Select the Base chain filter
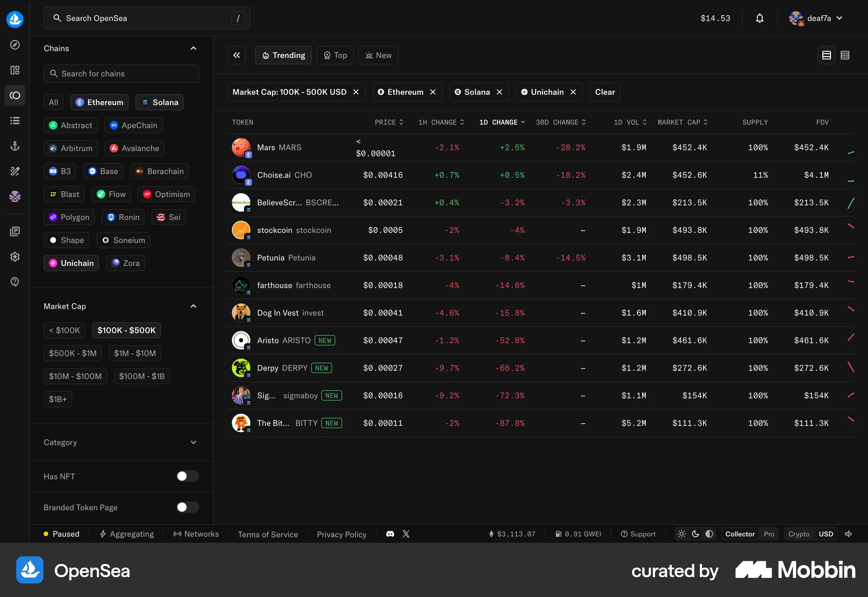Viewport: 868px width, 597px height. pyautogui.click(x=103, y=171)
